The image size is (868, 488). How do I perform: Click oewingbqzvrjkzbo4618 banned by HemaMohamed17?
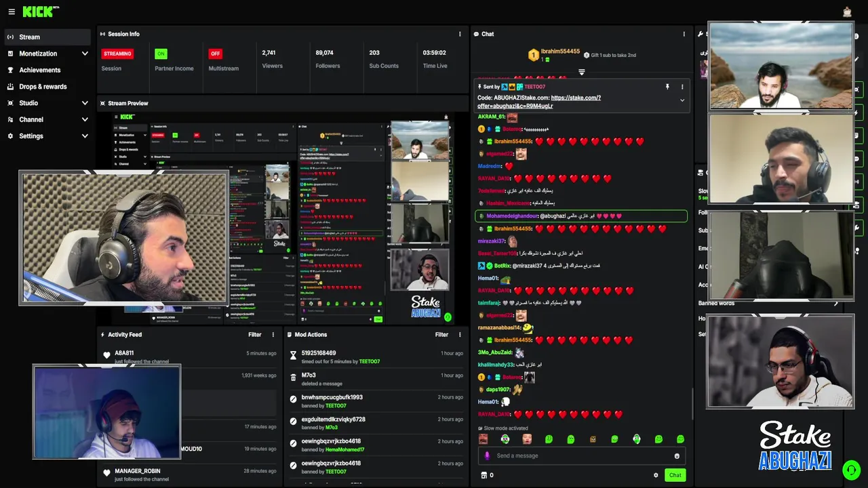375,445
